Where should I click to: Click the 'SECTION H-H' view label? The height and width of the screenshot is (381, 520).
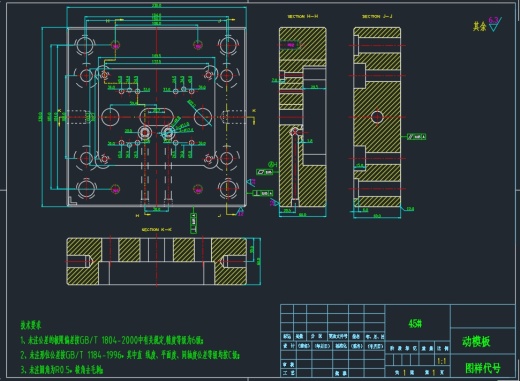tap(303, 16)
